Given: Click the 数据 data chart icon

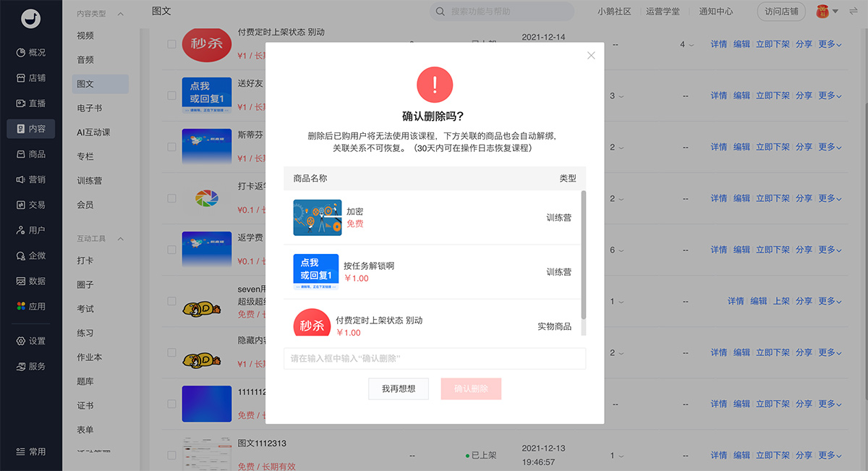Looking at the screenshot, I should [21, 281].
